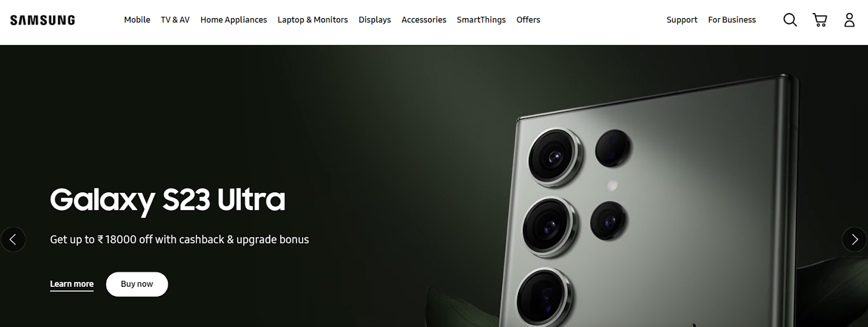The height and width of the screenshot is (327, 868).
Task: Click the Galaxy S23 Ultra heading
Action: pyautogui.click(x=168, y=200)
